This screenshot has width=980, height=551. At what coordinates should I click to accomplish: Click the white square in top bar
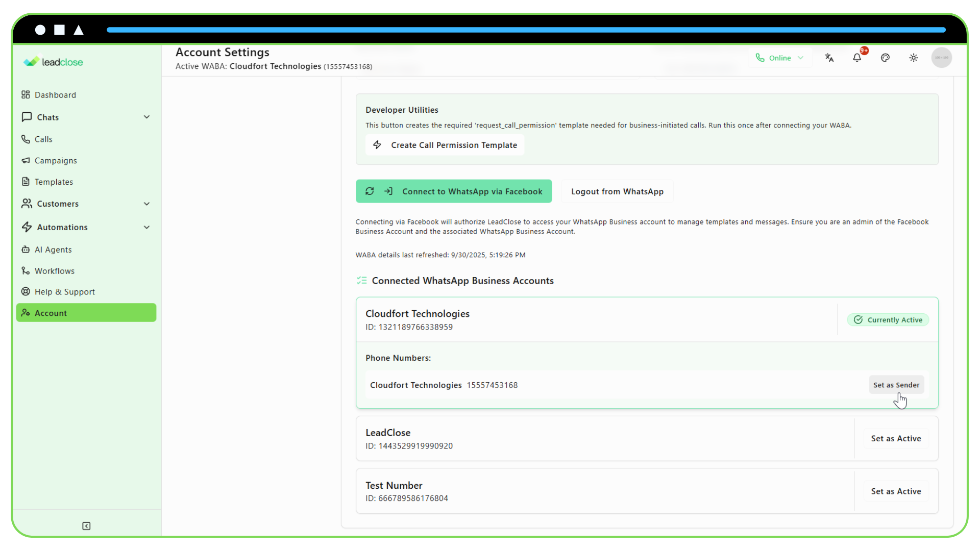click(60, 30)
